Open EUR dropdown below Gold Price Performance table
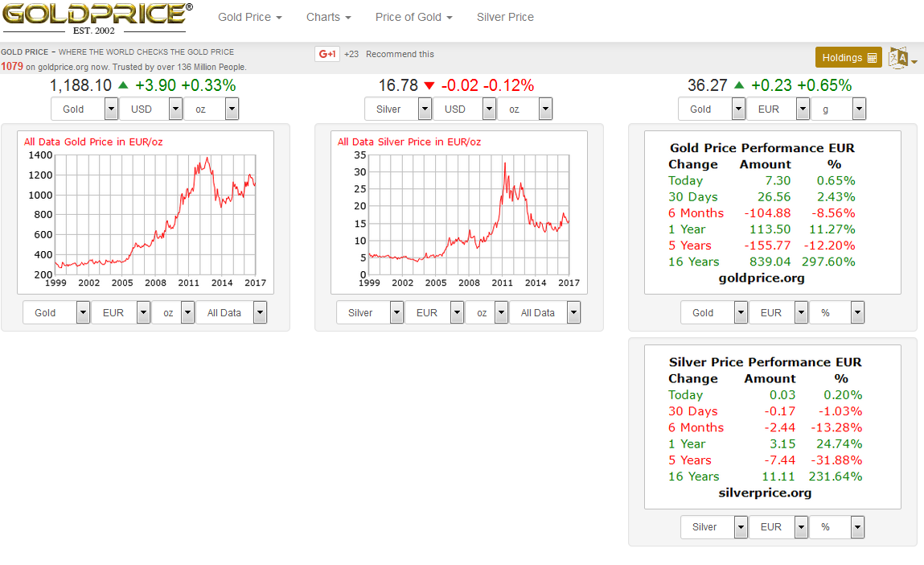 pos(778,312)
